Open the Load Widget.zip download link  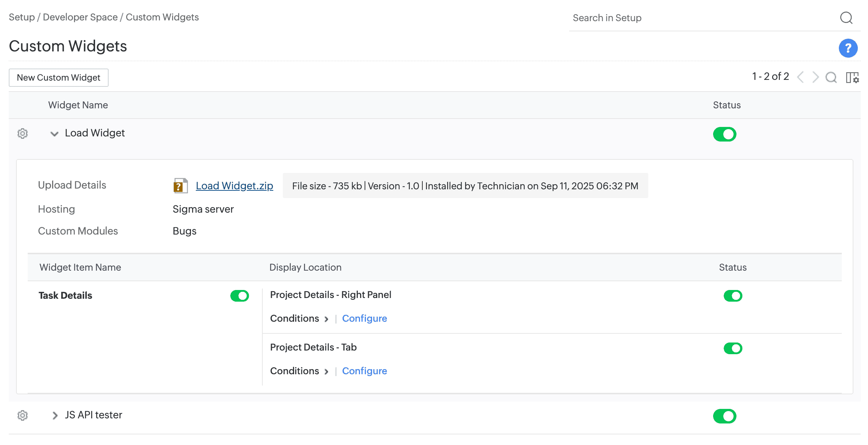click(x=234, y=186)
